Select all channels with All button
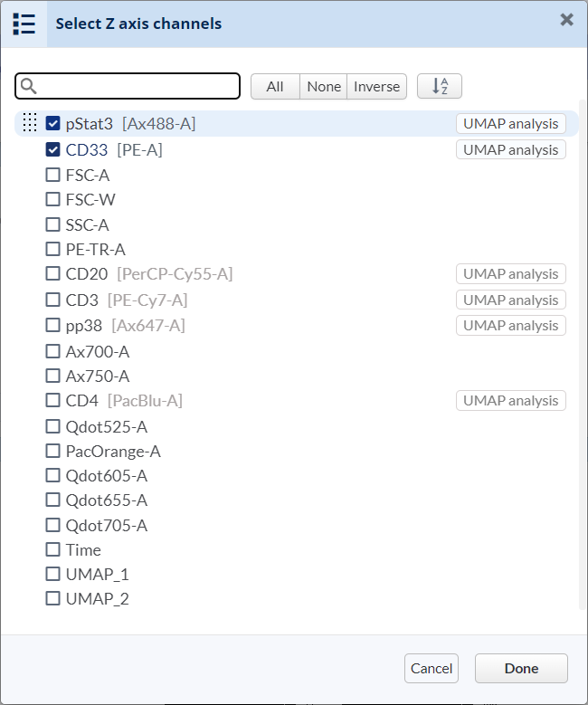 (x=275, y=86)
